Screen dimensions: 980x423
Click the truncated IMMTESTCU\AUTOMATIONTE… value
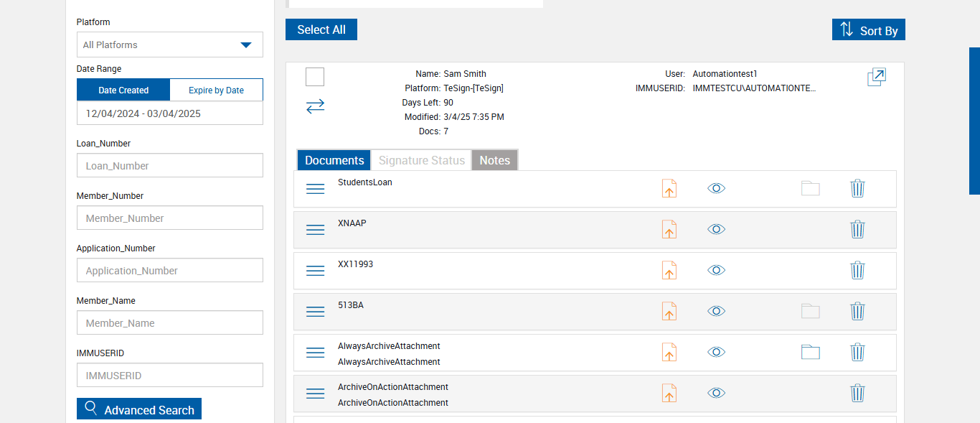(755, 88)
